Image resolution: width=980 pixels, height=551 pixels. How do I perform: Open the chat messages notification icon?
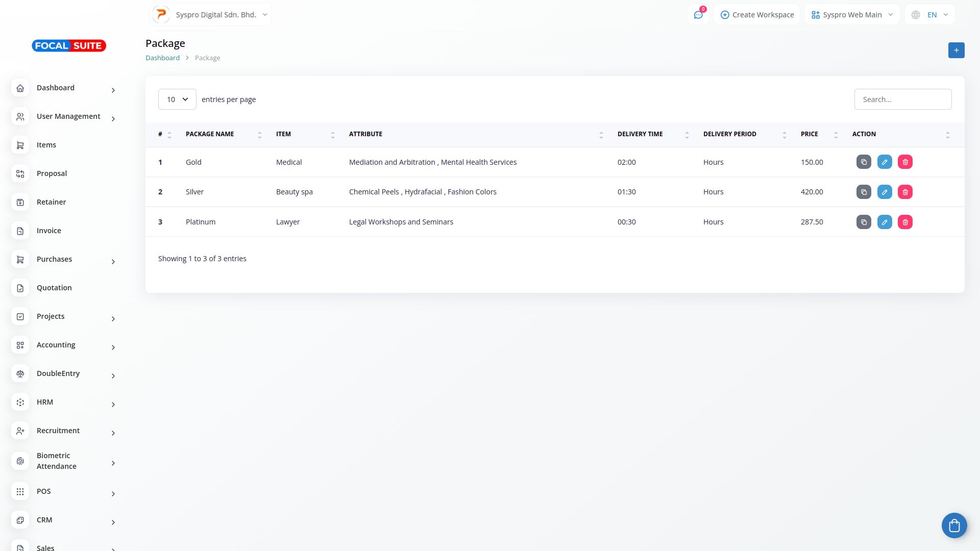click(x=698, y=15)
